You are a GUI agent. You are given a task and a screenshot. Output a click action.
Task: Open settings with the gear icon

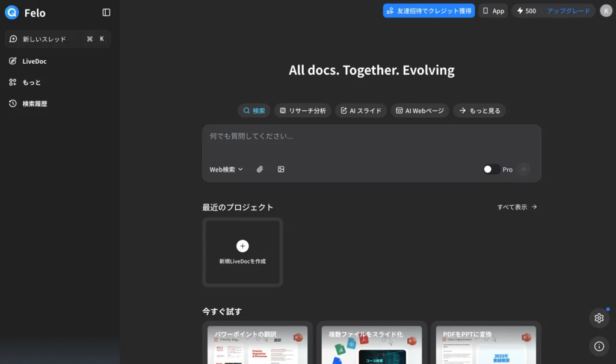(x=599, y=318)
